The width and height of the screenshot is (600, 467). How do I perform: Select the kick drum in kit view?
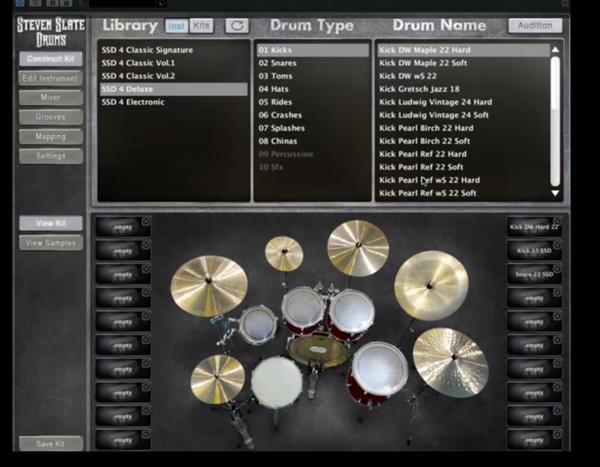pyautogui.click(x=318, y=349)
